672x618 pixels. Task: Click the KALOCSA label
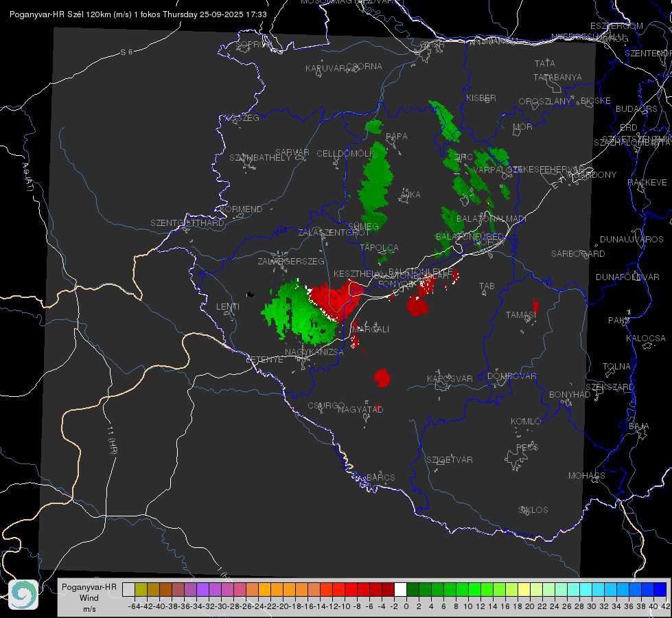[645, 339]
